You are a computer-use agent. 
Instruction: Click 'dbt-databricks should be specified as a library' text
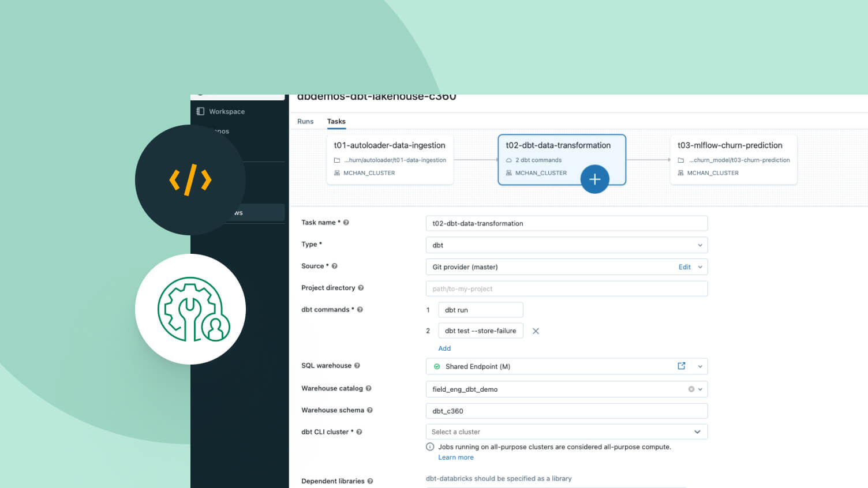pos(499,479)
